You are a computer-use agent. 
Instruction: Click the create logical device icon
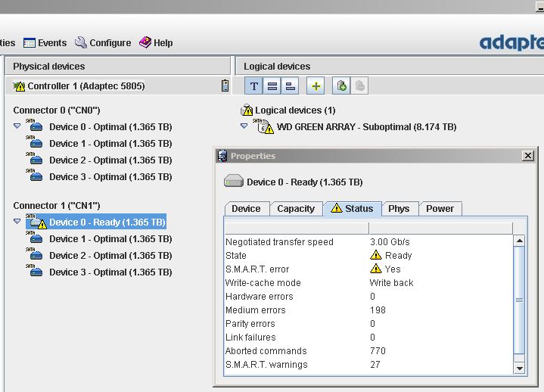[x=342, y=86]
